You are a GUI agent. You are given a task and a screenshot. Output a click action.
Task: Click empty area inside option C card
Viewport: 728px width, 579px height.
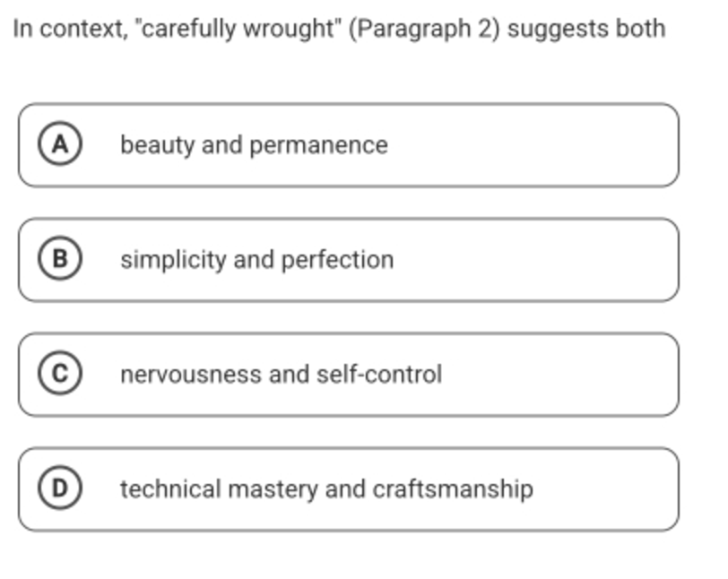pyautogui.click(x=557, y=375)
